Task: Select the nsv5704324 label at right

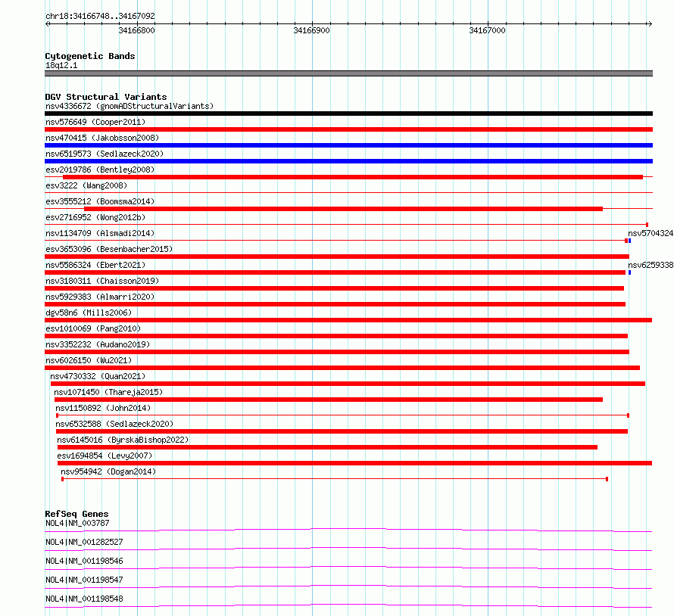Action: point(651,233)
